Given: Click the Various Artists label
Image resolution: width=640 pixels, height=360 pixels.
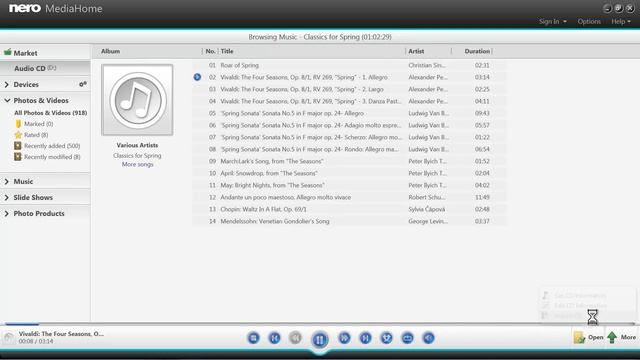Looking at the screenshot, I should point(137,145).
